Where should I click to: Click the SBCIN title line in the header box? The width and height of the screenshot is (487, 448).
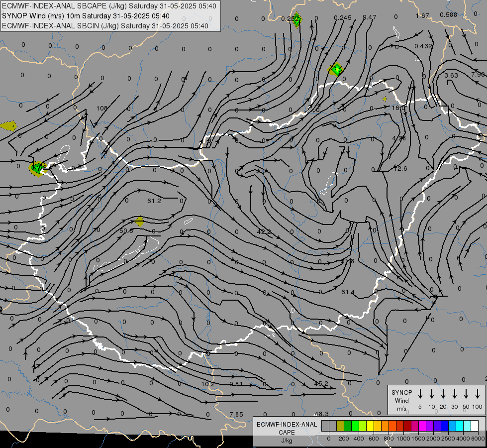[105, 26]
